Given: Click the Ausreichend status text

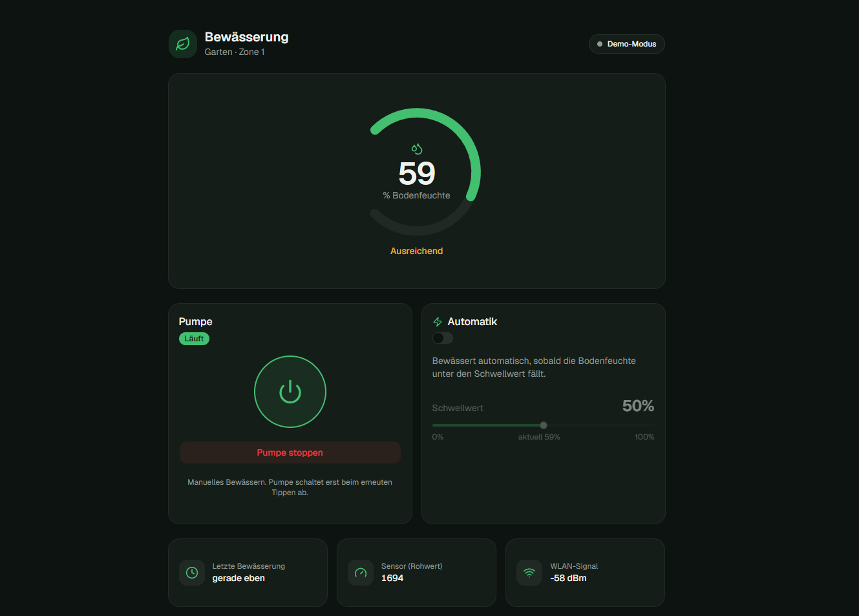Looking at the screenshot, I should (417, 251).
